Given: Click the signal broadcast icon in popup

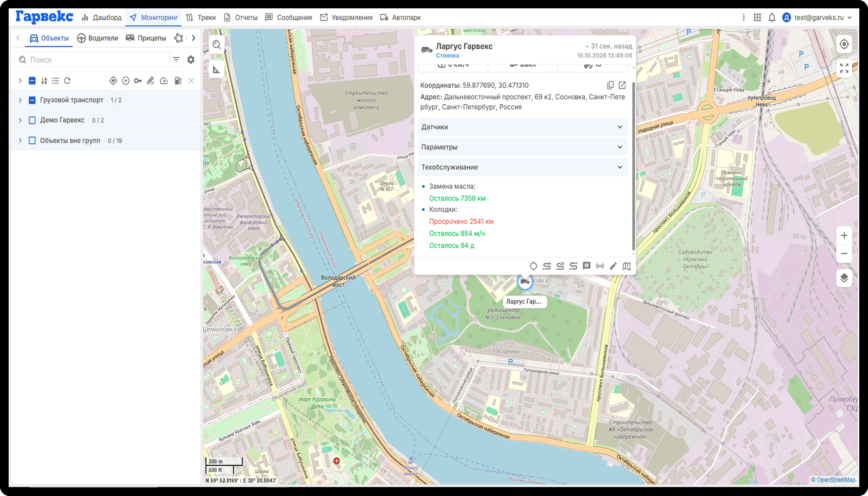Looking at the screenshot, I should (x=600, y=266).
